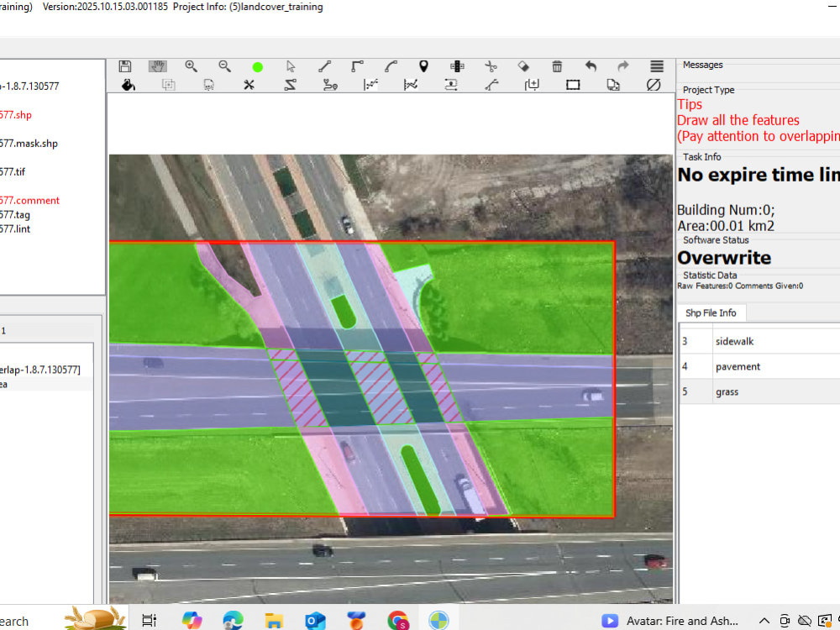Select the Z-shaped polyline tool

click(x=290, y=85)
